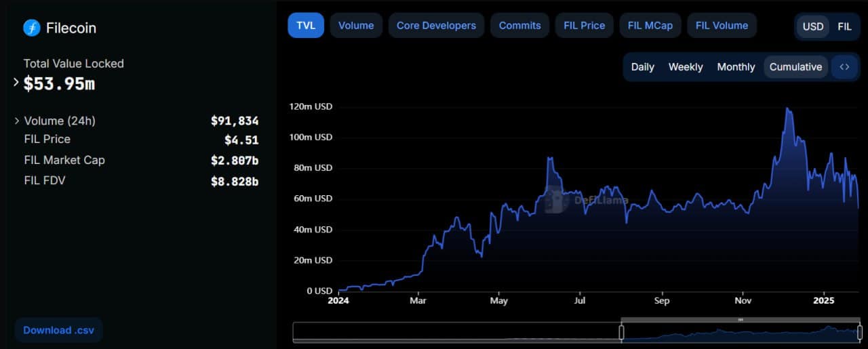
Task: Click the 120m USD axis label
Action: pos(311,106)
